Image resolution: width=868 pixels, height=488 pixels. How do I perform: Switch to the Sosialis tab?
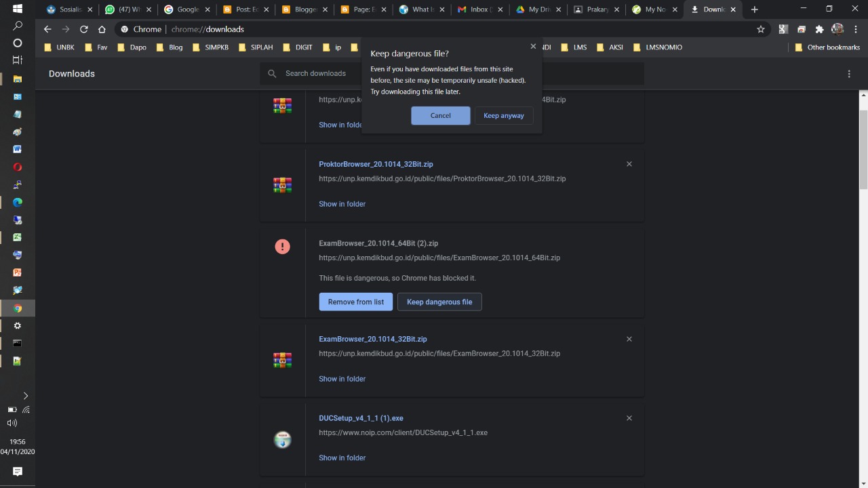[x=69, y=9]
